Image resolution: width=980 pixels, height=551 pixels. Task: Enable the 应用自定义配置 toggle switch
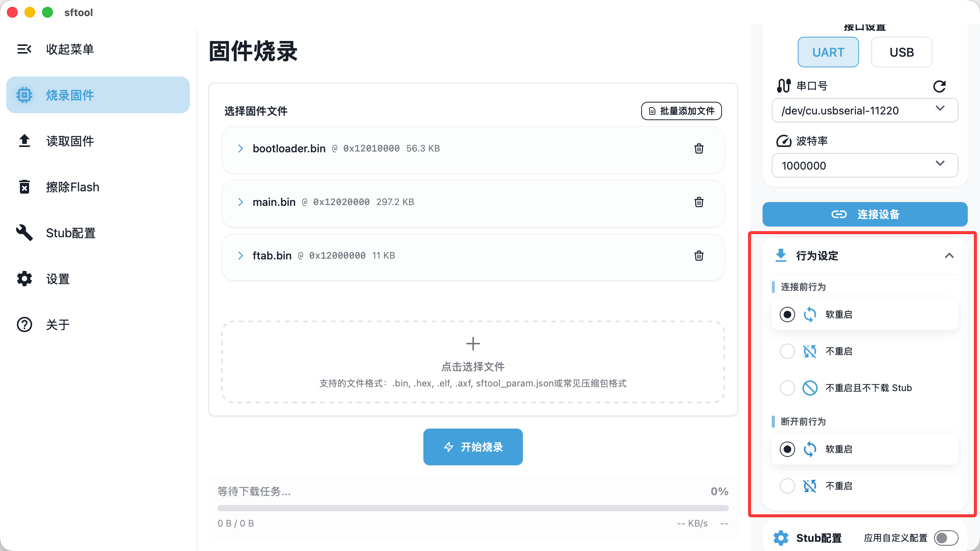(x=946, y=538)
